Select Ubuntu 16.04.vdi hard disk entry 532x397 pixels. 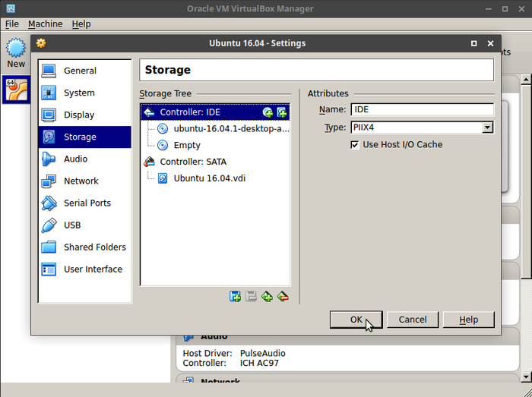(201, 178)
